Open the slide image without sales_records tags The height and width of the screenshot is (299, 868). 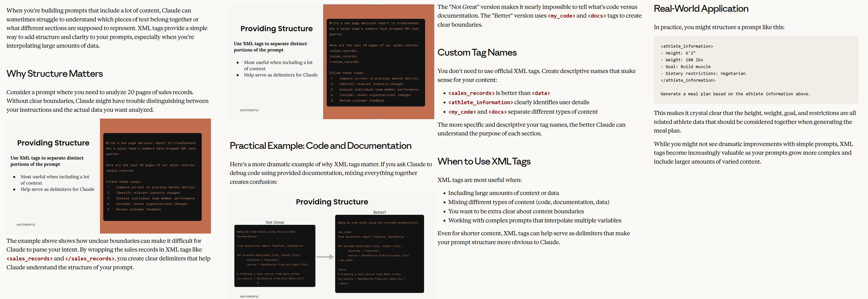pos(108,176)
